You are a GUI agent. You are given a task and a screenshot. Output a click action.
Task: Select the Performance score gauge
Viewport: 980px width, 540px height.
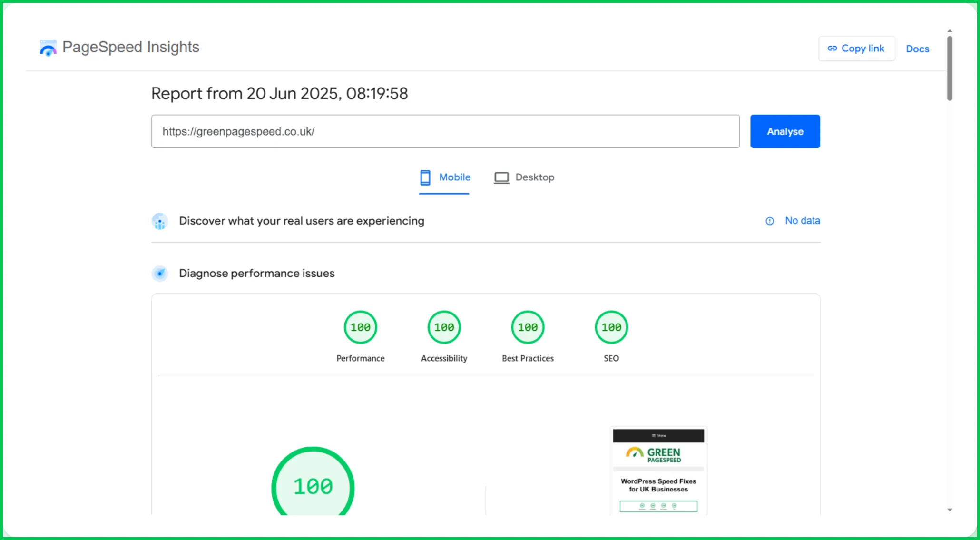click(x=360, y=327)
